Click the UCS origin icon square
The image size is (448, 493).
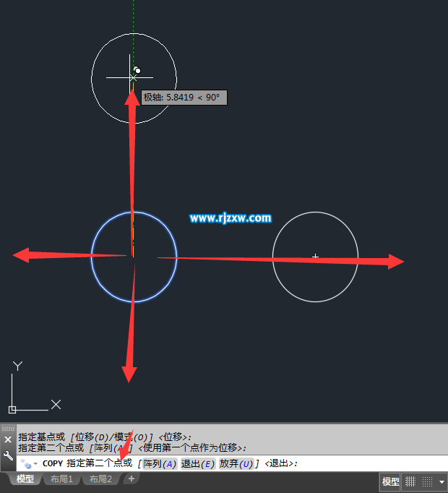pyautogui.click(x=12, y=409)
